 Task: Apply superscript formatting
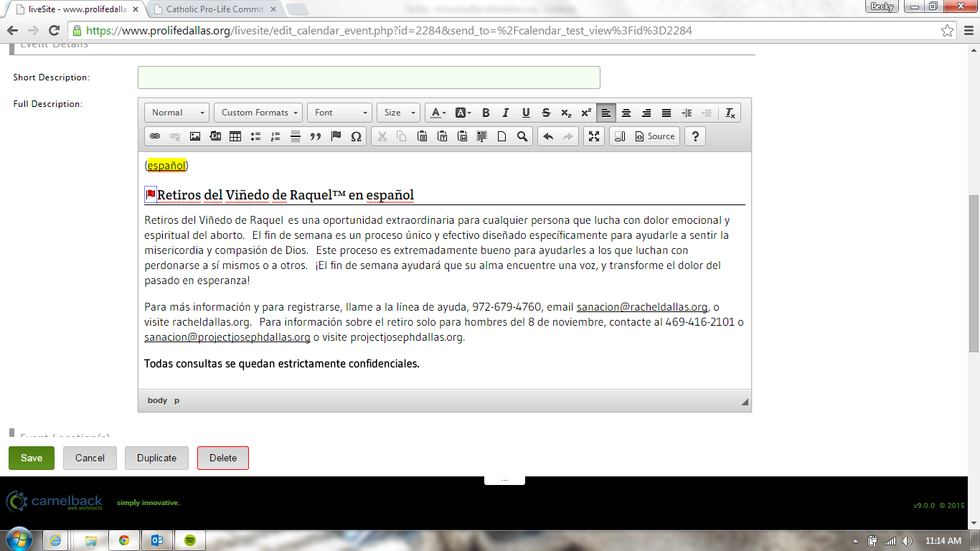point(586,113)
